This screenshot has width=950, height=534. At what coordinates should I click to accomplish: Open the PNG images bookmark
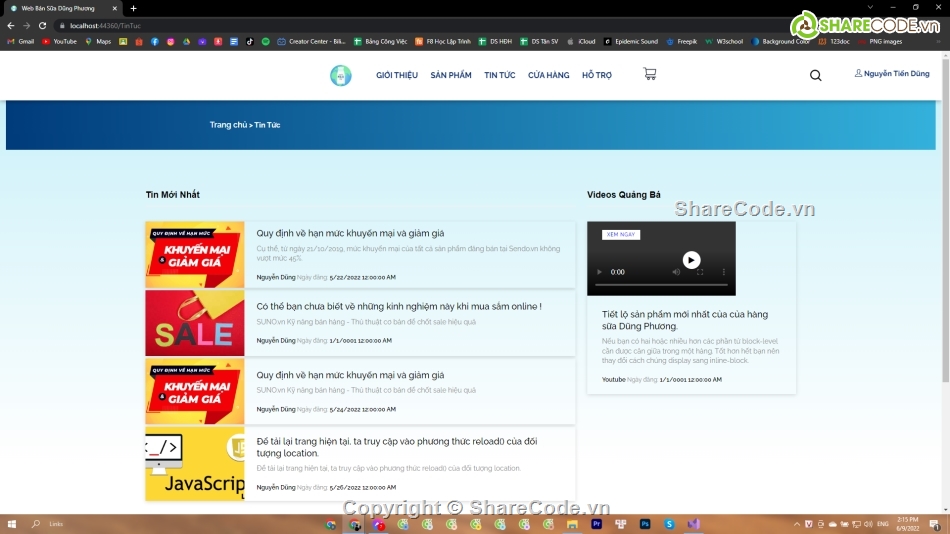(x=880, y=42)
